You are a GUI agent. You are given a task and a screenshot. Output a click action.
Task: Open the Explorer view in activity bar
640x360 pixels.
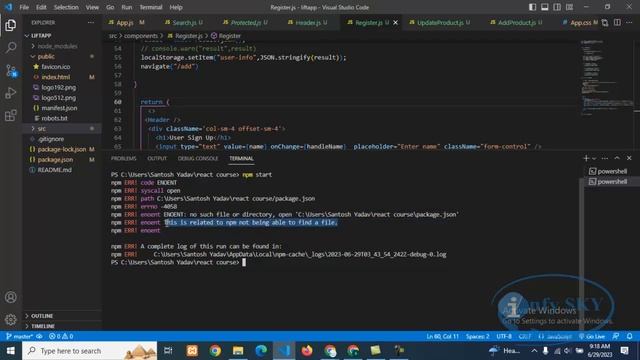(11, 25)
